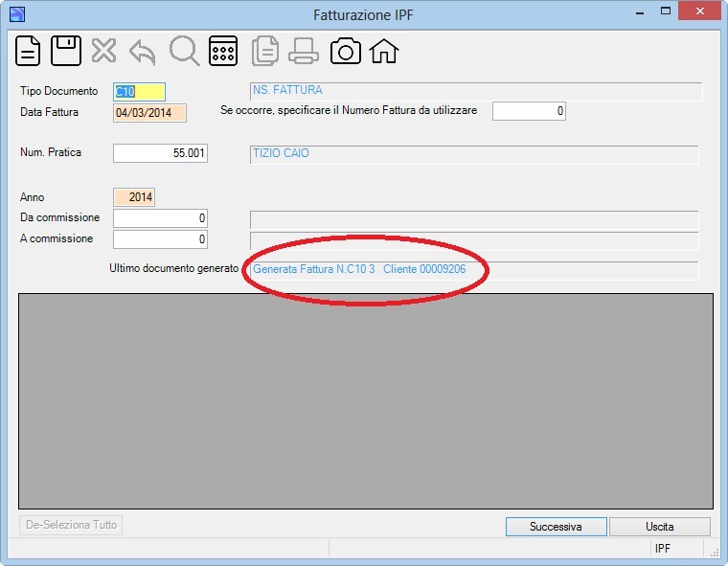Select the Anno field showing 2014
This screenshot has width=728, height=566.
point(134,197)
